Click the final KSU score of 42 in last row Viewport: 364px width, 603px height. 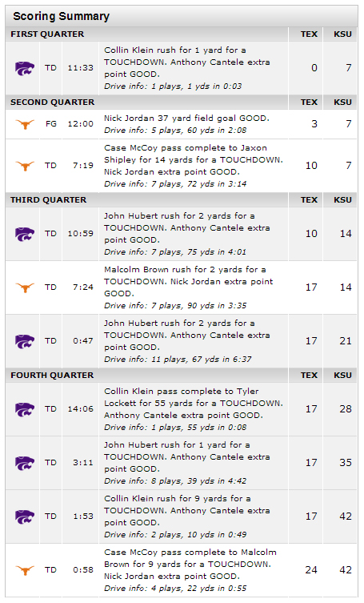coord(345,570)
